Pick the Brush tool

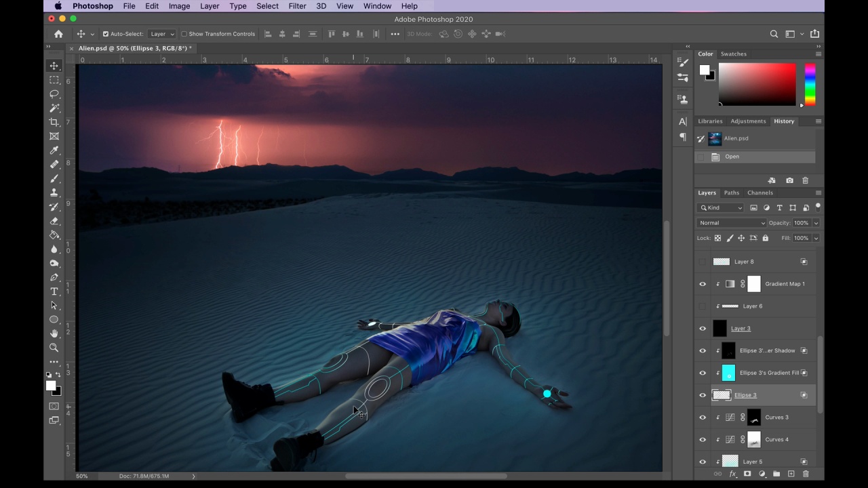click(x=54, y=179)
